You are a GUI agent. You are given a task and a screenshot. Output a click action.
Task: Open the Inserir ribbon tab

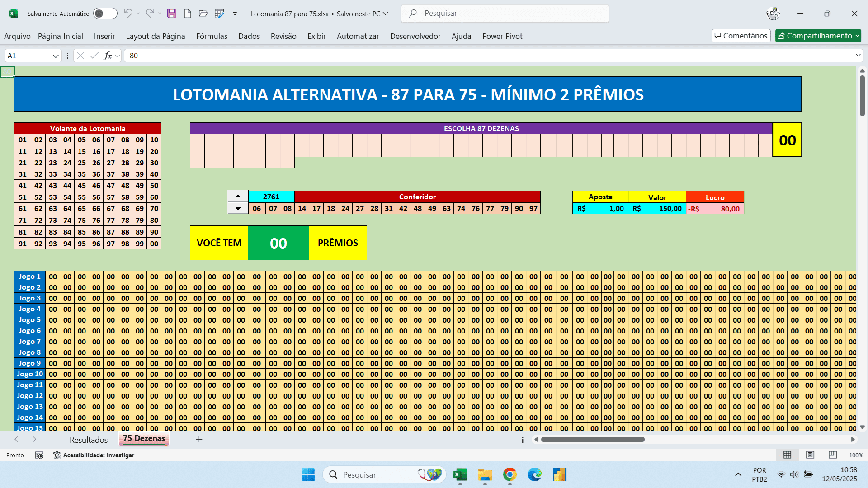[x=104, y=36]
